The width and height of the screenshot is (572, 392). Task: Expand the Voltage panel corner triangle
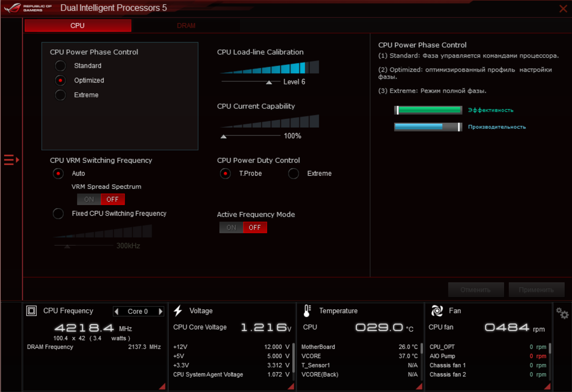pos(291,386)
